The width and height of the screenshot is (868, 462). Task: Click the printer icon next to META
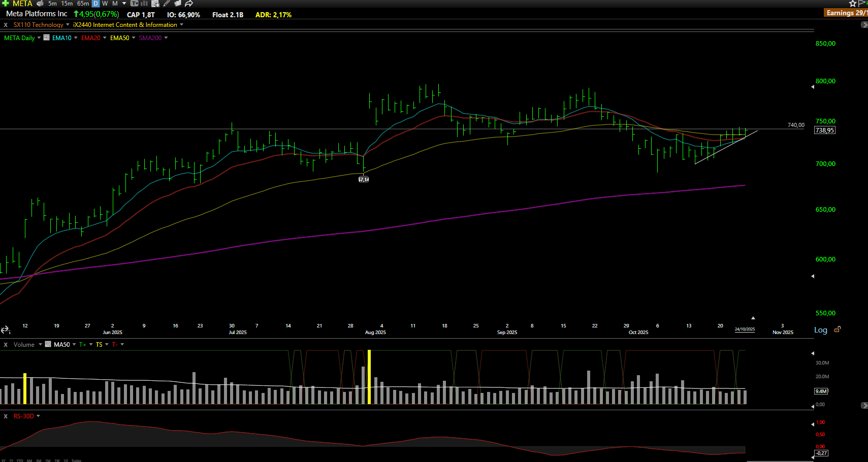[40, 3]
